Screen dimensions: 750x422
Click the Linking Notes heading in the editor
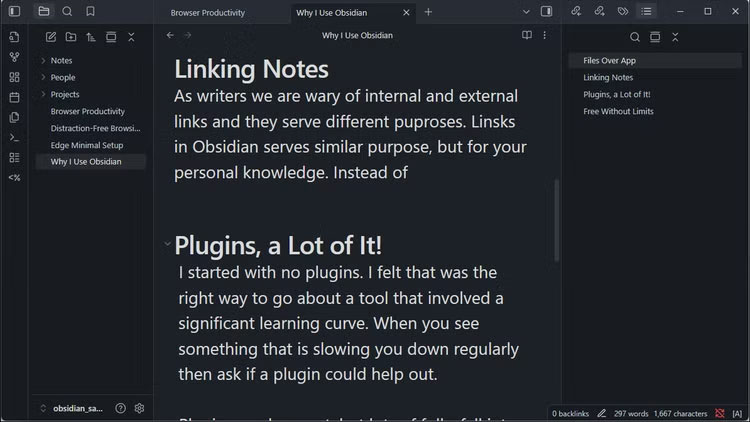click(x=251, y=68)
